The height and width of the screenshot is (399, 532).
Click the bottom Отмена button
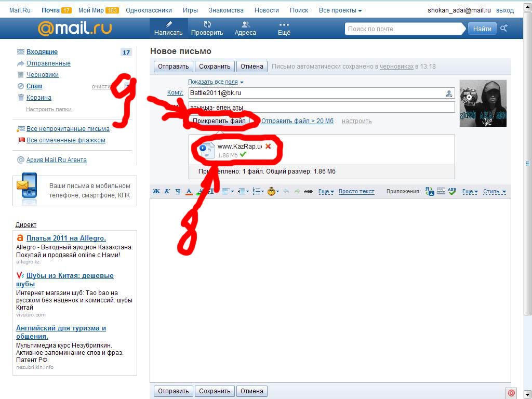click(252, 391)
